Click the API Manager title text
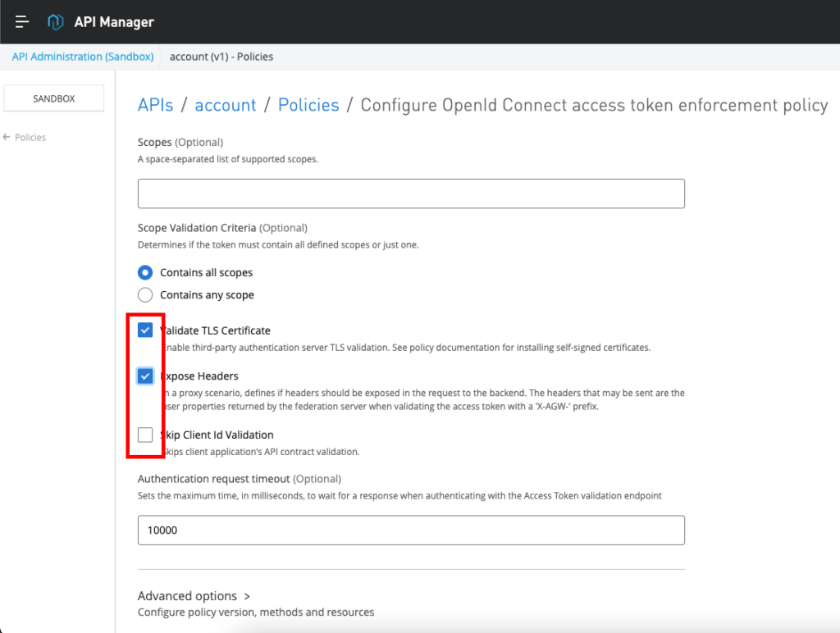Image resolution: width=840 pixels, height=633 pixels. click(x=114, y=22)
